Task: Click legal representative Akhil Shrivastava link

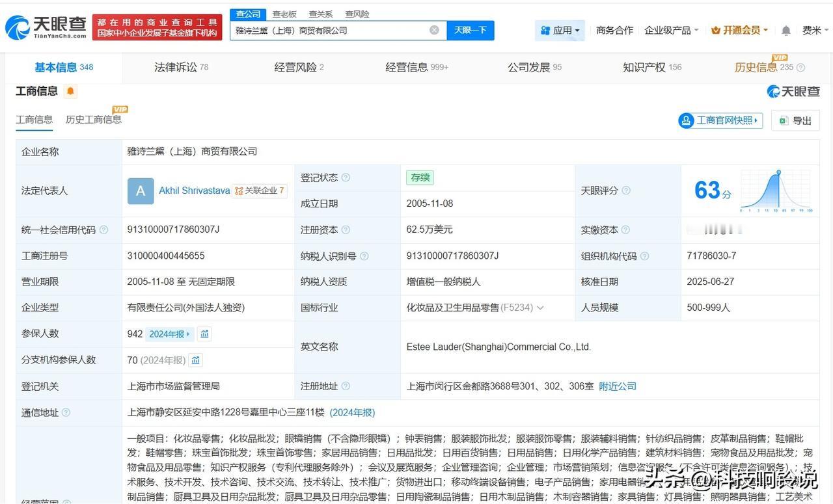Action: coord(194,191)
